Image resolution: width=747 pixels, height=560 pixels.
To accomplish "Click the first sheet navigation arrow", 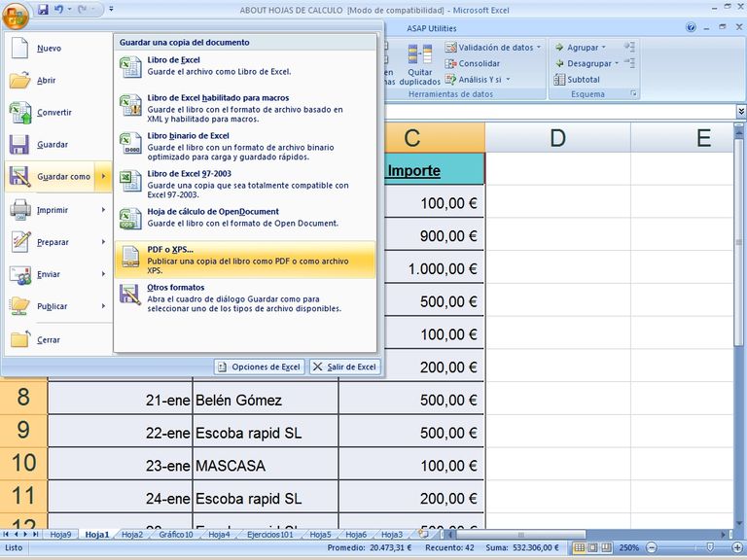I will pyautogui.click(x=6, y=535).
